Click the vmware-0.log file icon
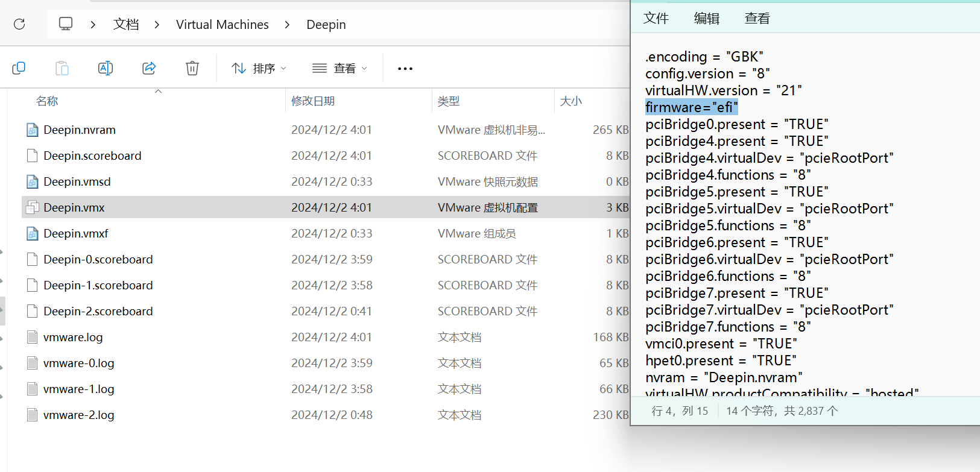980x472 pixels. tap(33, 363)
